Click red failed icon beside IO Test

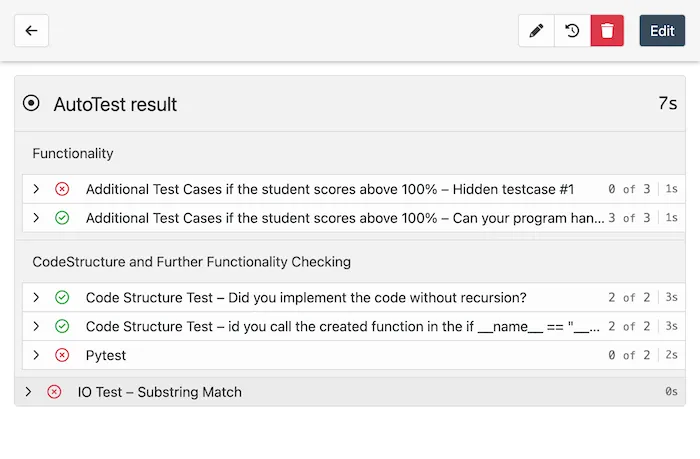click(54, 392)
